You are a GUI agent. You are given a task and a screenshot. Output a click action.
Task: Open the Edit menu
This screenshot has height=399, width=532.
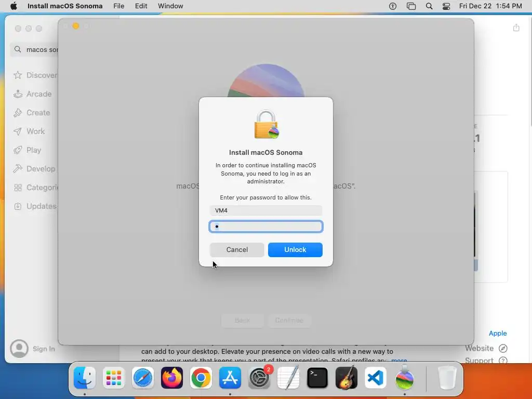click(141, 6)
